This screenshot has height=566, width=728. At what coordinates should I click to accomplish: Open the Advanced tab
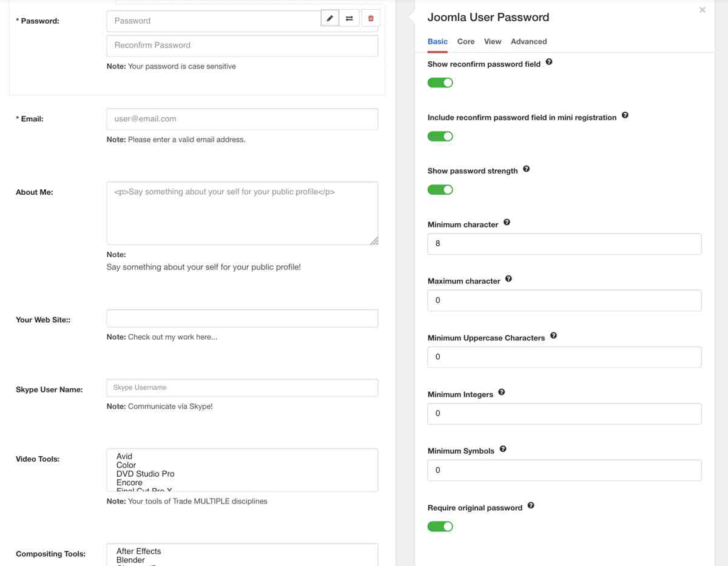pyautogui.click(x=528, y=41)
